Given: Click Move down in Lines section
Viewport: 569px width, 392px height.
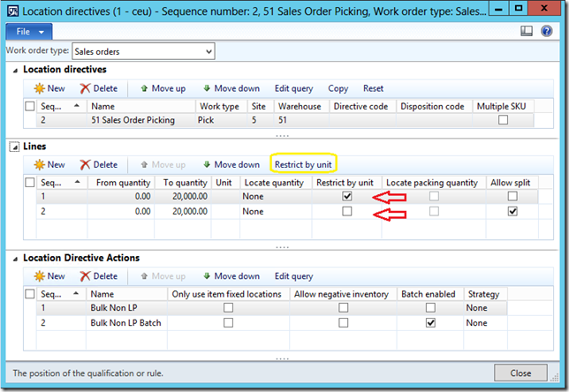Looking at the screenshot, I should point(231,164).
